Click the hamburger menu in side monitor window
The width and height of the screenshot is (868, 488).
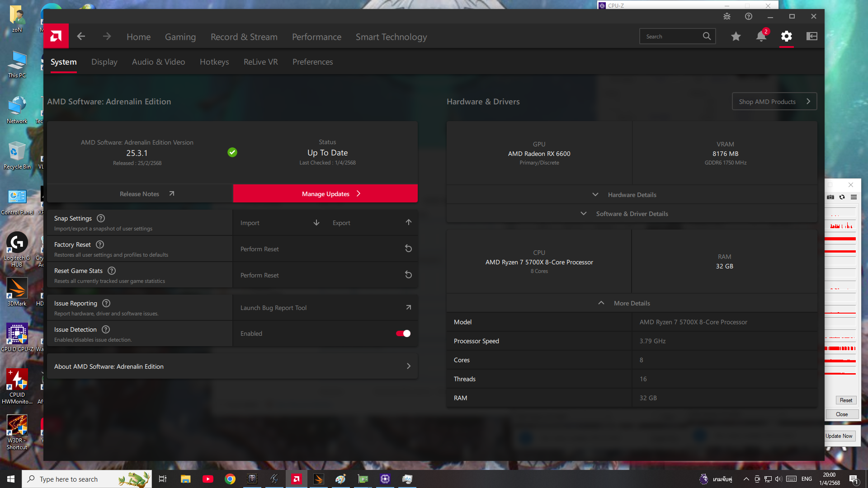[x=854, y=197]
